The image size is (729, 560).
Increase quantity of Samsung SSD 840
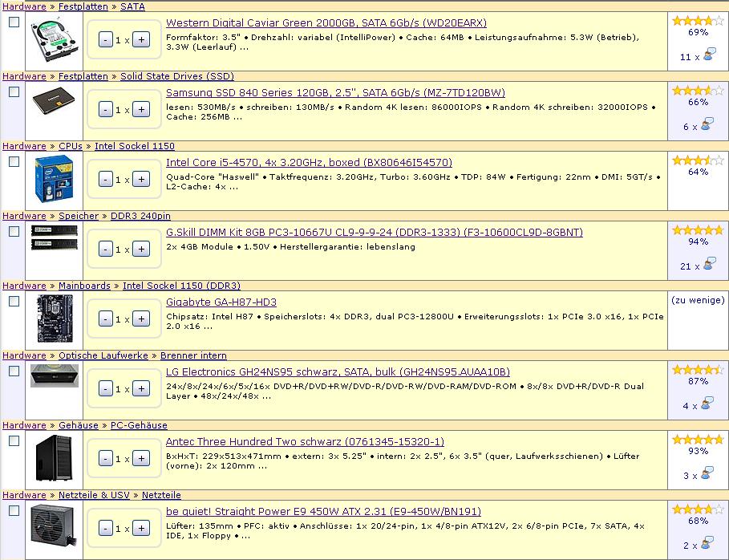[141, 110]
